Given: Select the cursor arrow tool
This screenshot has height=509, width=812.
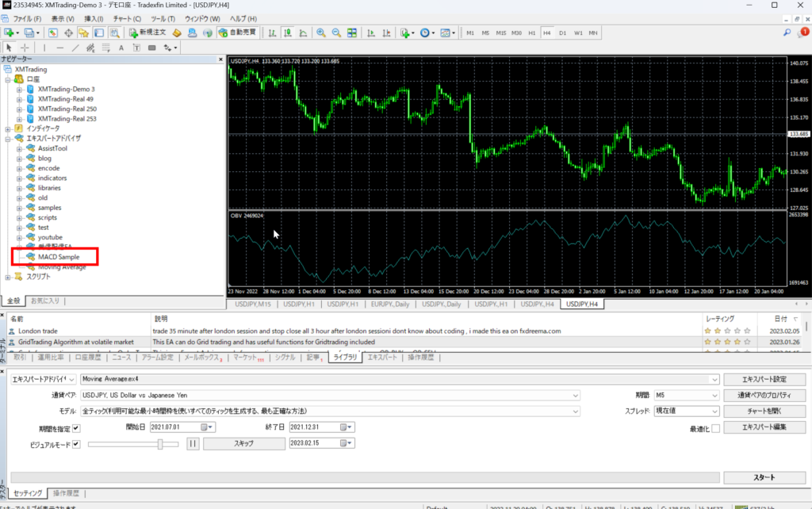Looking at the screenshot, I should (x=9, y=48).
